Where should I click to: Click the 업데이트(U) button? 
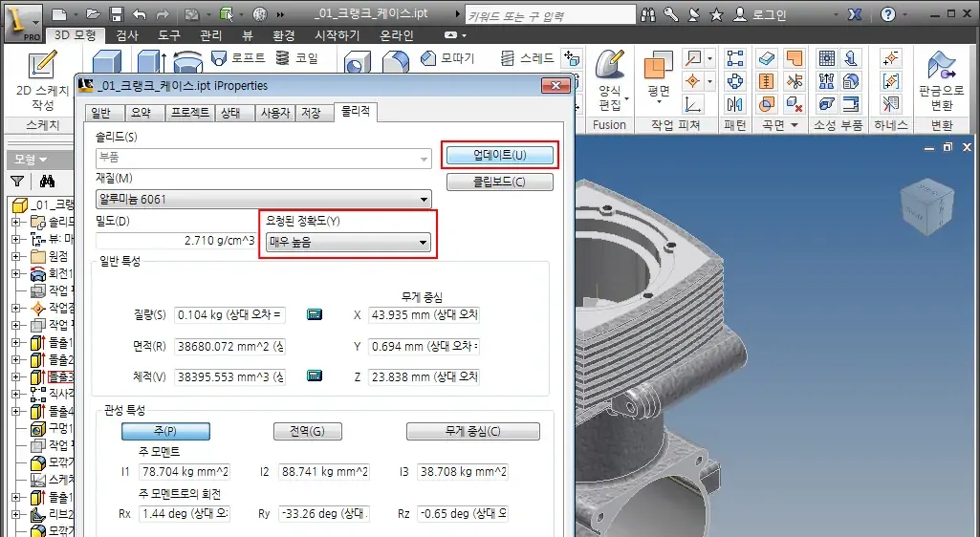point(500,155)
